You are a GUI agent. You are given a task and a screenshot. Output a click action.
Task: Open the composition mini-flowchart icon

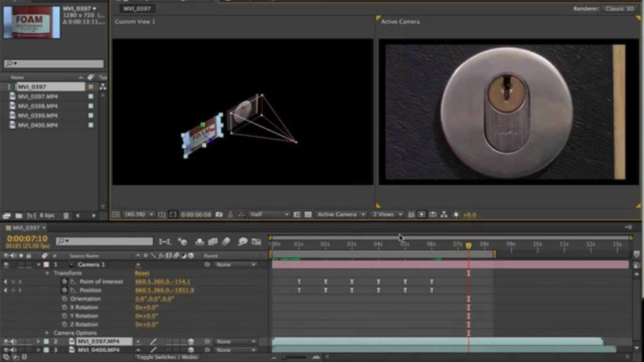tap(165, 241)
